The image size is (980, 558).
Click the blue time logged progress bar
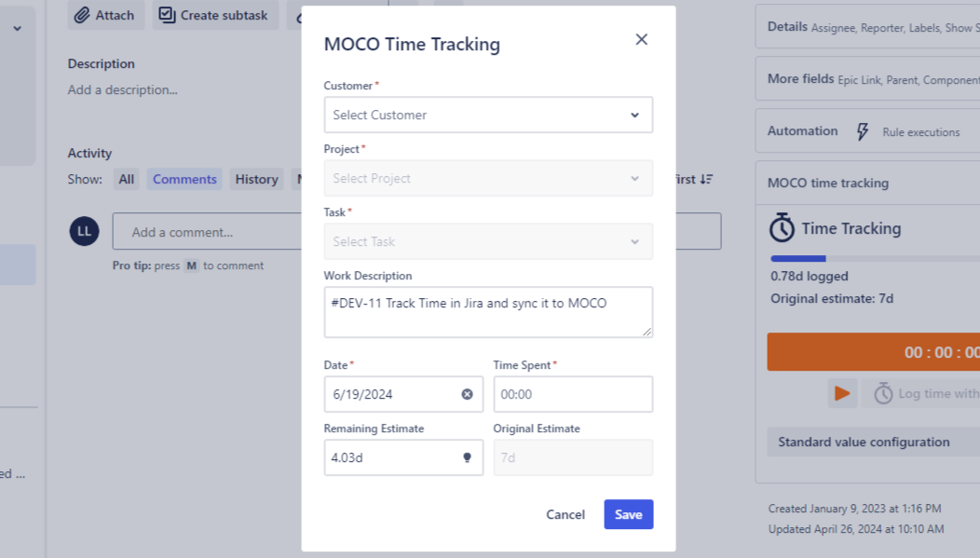[798, 258]
